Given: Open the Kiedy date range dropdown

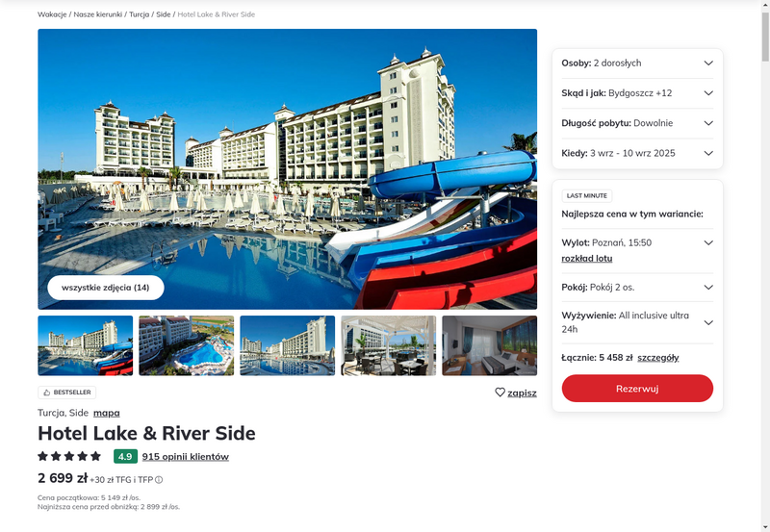Looking at the screenshot, I should (637, 153).
